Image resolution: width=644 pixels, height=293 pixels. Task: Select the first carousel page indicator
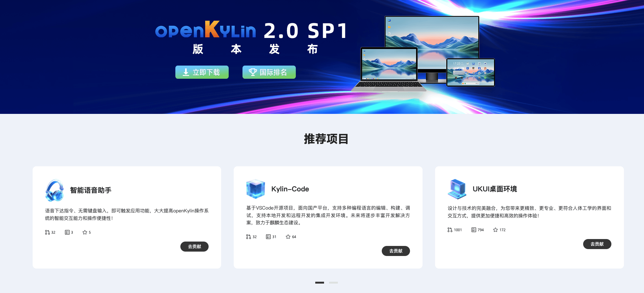tap(320, 283)
